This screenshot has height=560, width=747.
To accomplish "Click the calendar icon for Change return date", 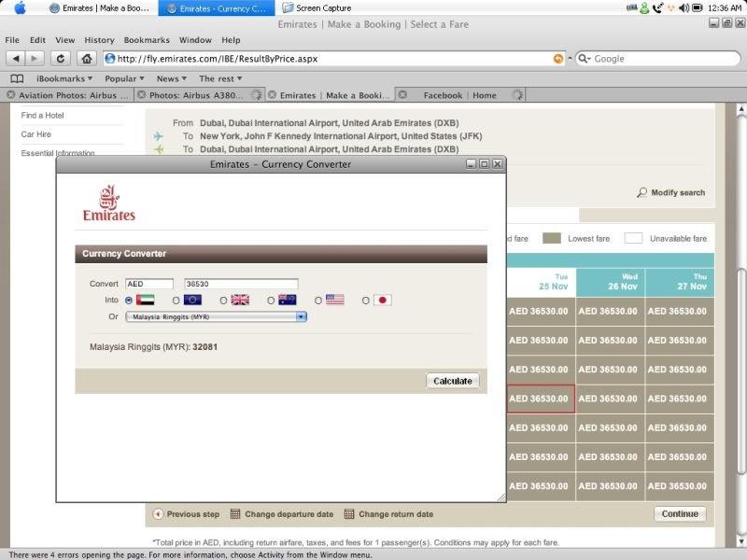I will (348, 514).
